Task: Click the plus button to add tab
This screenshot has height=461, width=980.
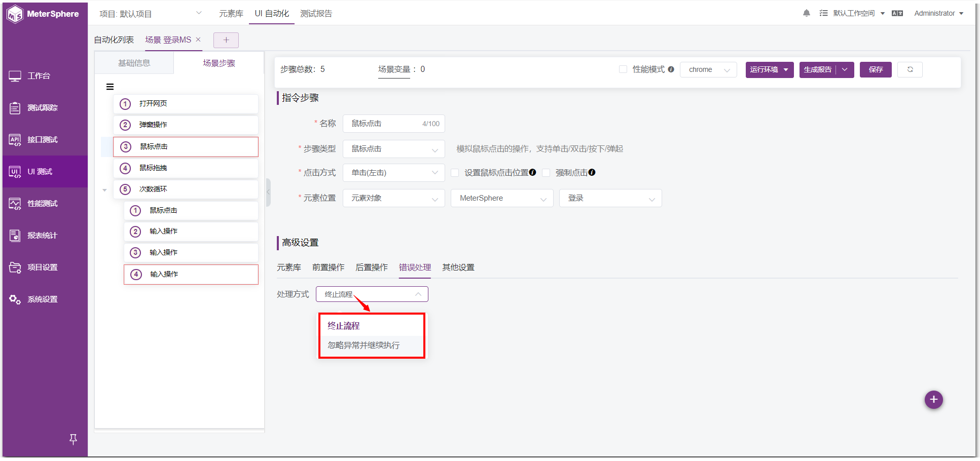Action: (226, 40)
